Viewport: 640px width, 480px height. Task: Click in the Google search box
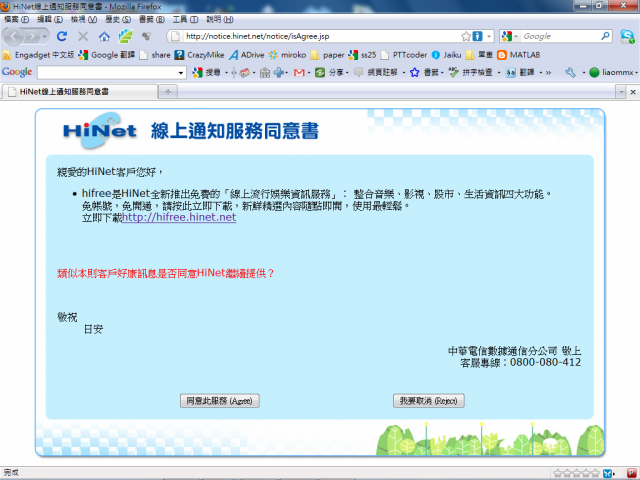pyautogui.click(x=560, y=36)
